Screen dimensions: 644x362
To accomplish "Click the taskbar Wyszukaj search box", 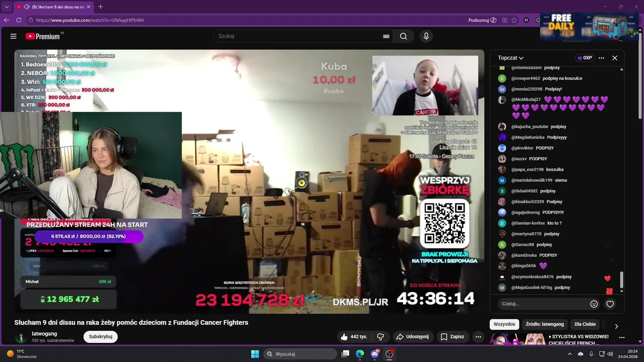I will pyautogui.click(x=300, y=354).
